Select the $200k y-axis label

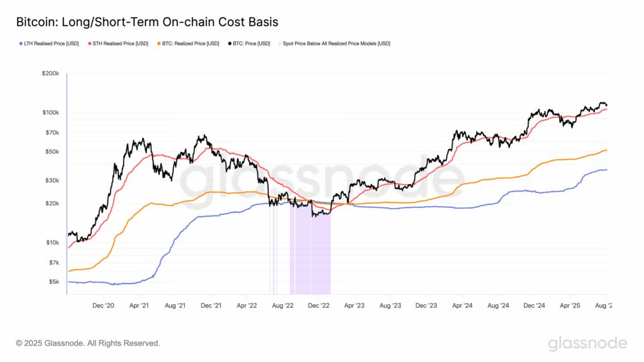pyautogui.click(x=50, y=74)
